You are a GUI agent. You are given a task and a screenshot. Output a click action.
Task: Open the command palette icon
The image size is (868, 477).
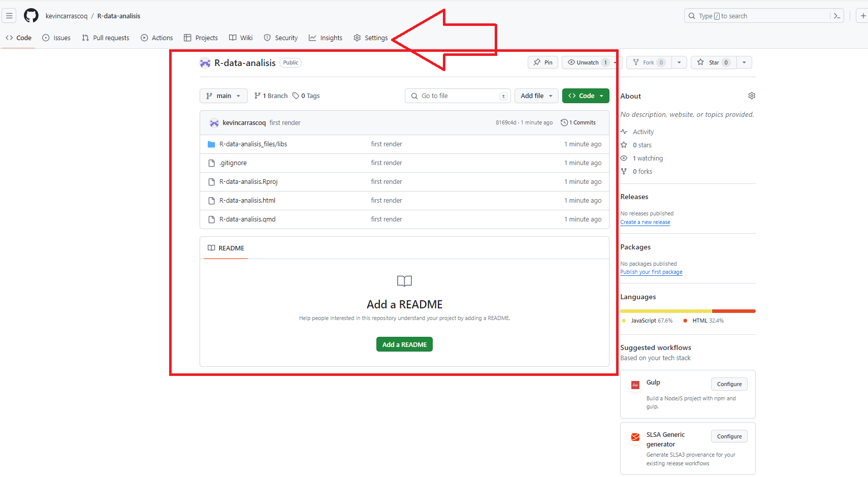837,16
